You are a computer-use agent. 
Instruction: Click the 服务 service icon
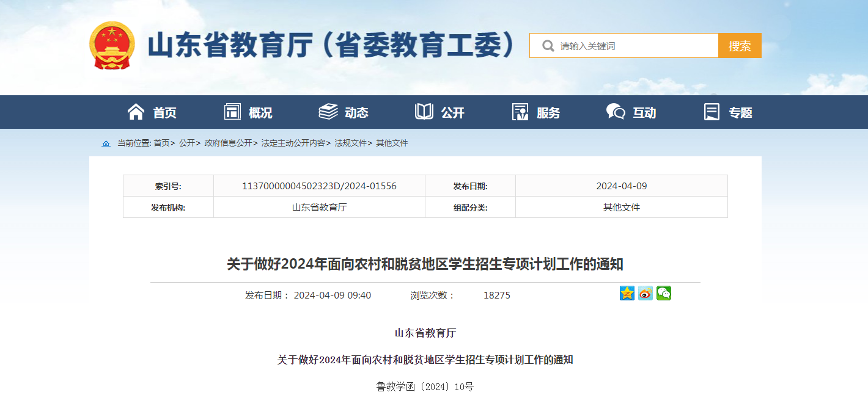pos(520,112)
